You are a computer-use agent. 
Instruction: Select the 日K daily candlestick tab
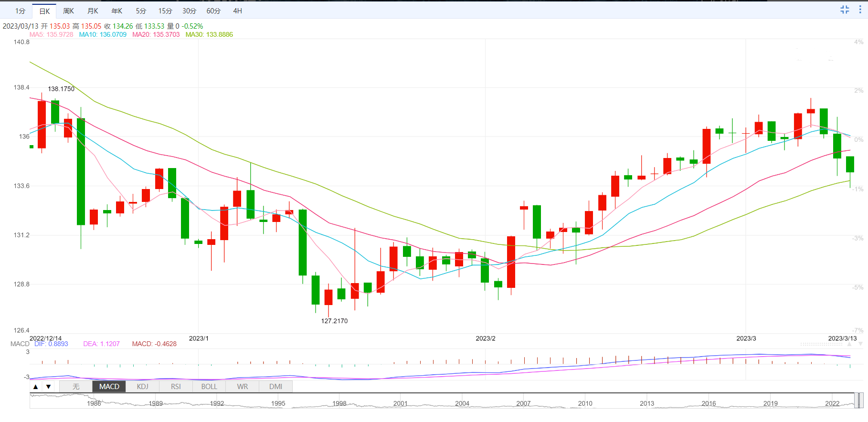(44, 11)
